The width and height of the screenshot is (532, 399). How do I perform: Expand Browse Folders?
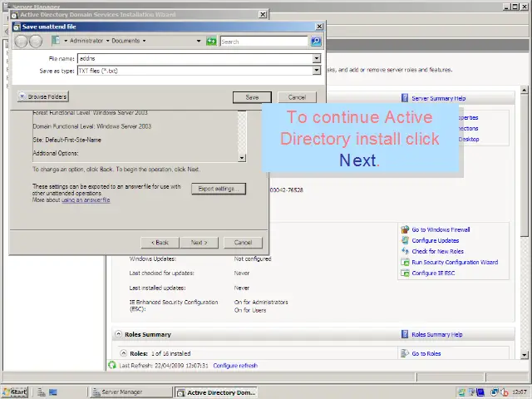pyautogui.click(x=43, y=96)
